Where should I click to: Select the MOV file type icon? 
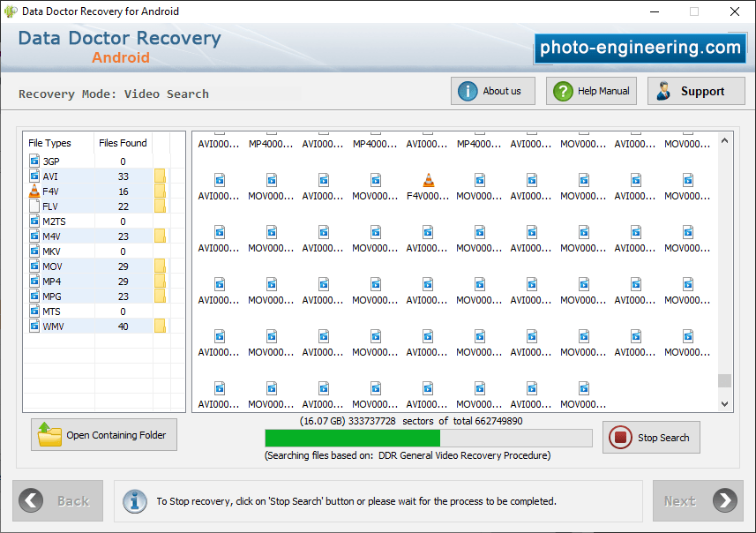pyautogui.click(x=34, y=266)
